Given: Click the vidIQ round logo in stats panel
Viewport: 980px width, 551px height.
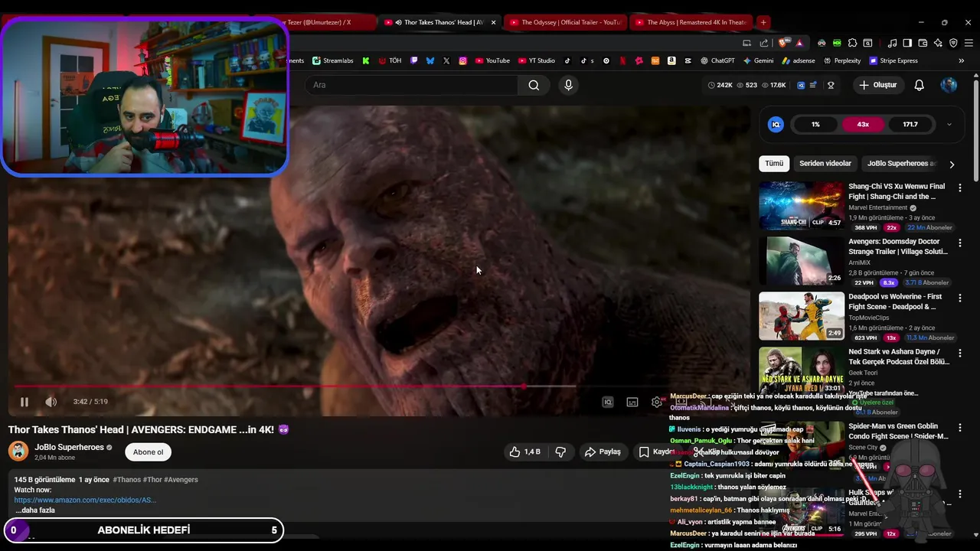Looking at the screenshot, I should 776,125.
